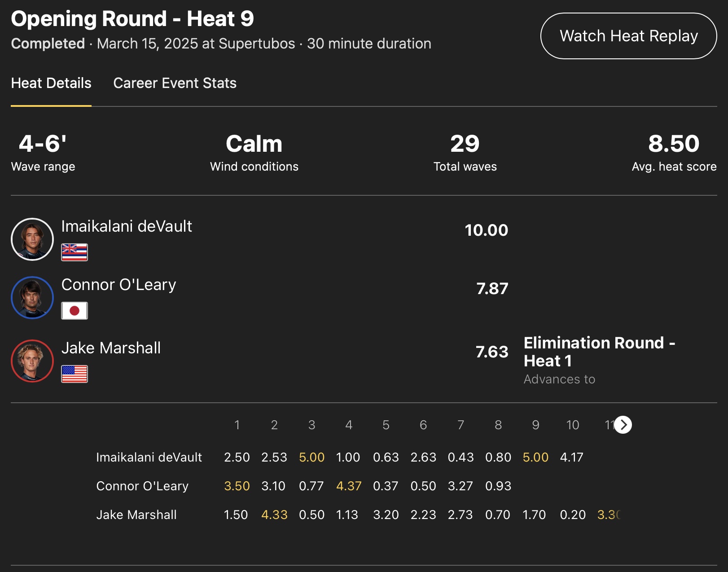Click Imaikalani deVault's profile avatar

(x=32, y=239)
